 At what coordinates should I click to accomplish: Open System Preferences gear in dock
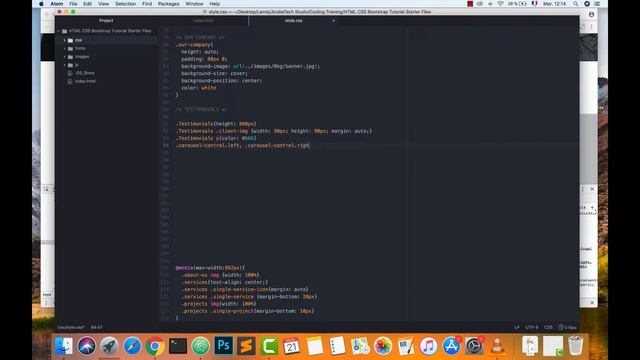tap(474, 346)
